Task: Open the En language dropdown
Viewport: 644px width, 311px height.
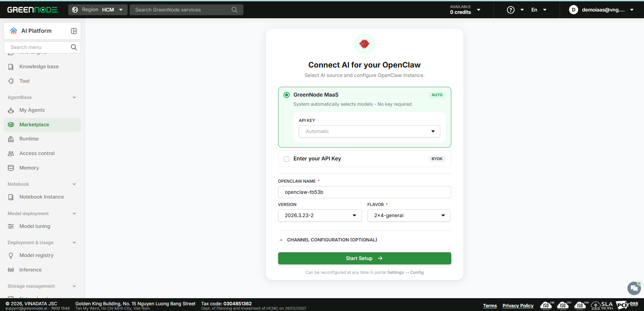Action: [539, 10]
